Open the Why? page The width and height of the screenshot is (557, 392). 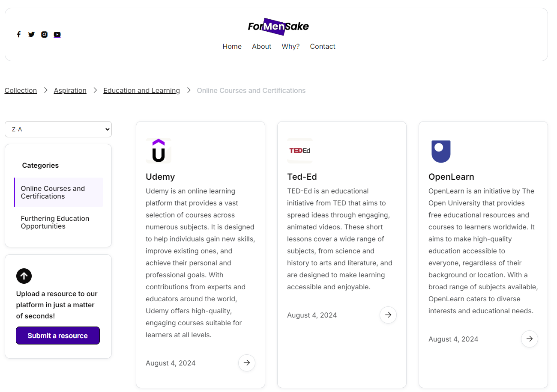290,46
